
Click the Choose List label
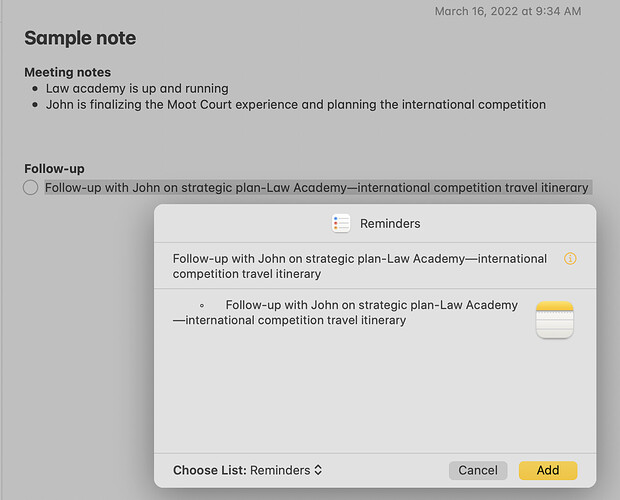pos(209,470)
